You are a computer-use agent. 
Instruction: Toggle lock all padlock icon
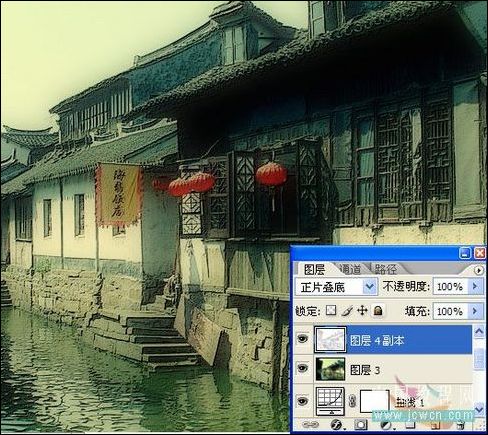click(x=378, y=311)
